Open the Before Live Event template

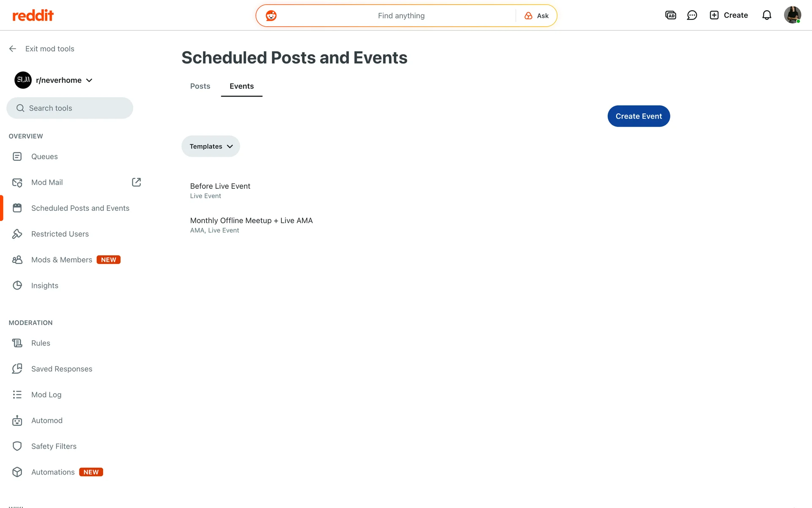tap(220, 186)
